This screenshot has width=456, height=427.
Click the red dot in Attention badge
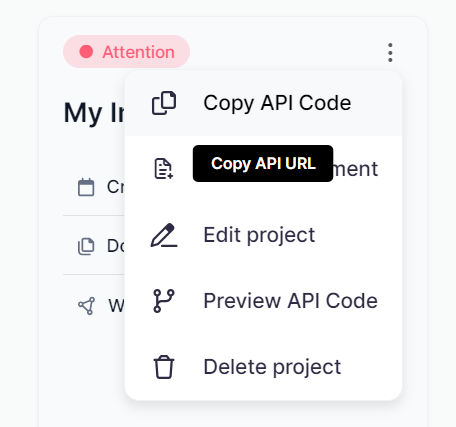86,52
